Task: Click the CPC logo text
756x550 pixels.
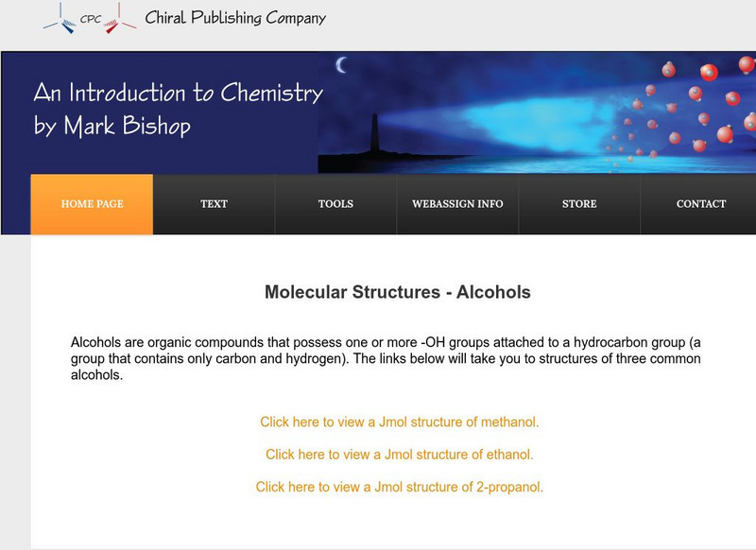Action: pyautogui.click(x=91, y=16)
